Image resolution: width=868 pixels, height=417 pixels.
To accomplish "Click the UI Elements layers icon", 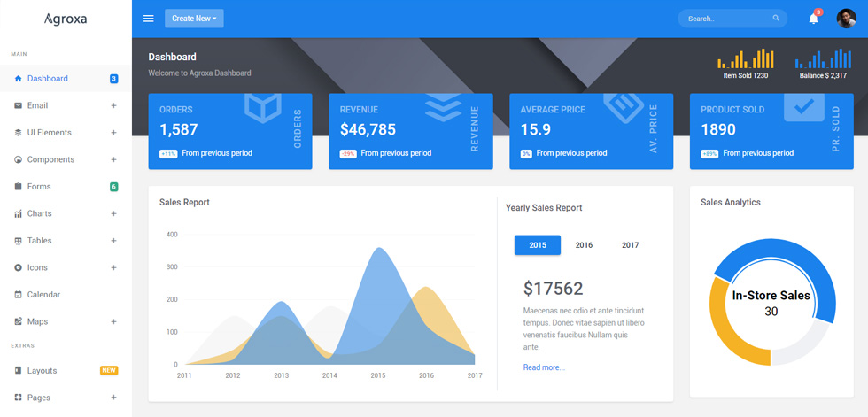I will click(x=18, y=133).
